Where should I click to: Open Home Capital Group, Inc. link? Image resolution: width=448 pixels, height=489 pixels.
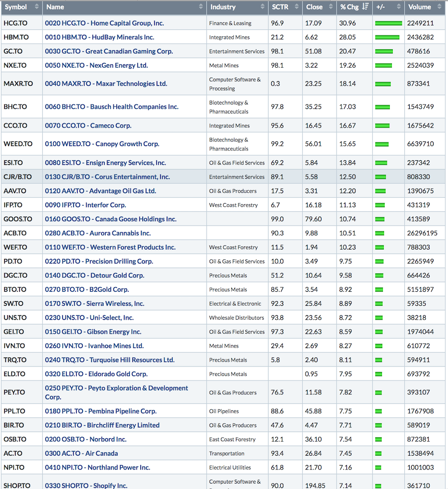tap(105, 23)
